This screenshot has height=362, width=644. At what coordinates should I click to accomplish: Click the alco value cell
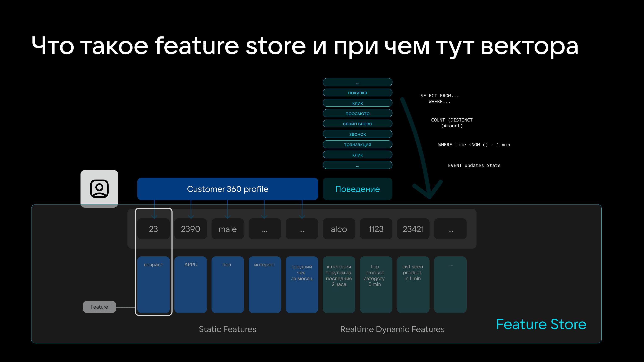click(x=339, y=229)
